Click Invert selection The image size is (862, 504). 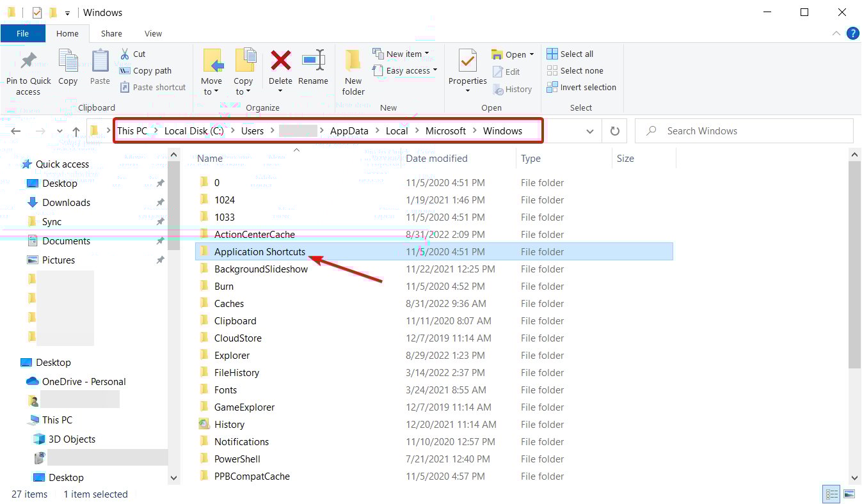coord(582,87)
